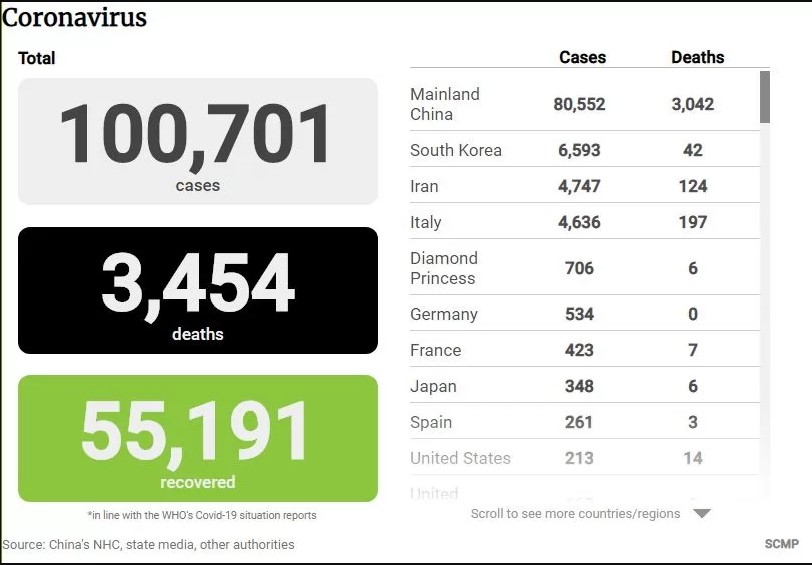Sort by the Cases column header
This screenshot has width=812, height=565.
pyautogui.click(x=582, y=57)
